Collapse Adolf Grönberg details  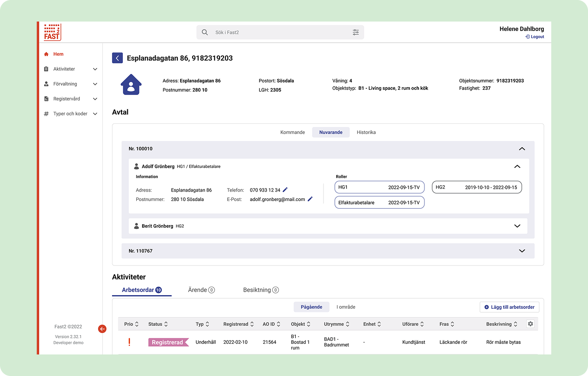pos(517,166)
